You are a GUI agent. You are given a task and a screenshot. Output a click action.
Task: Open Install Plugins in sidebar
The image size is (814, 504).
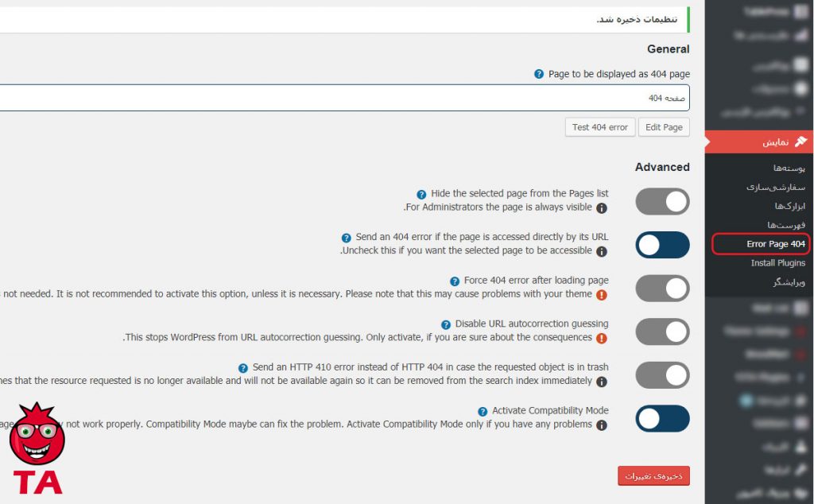(777, 263)
